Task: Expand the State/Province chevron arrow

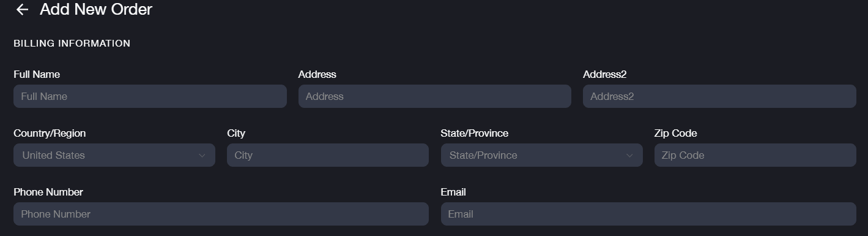Action: 629,156
